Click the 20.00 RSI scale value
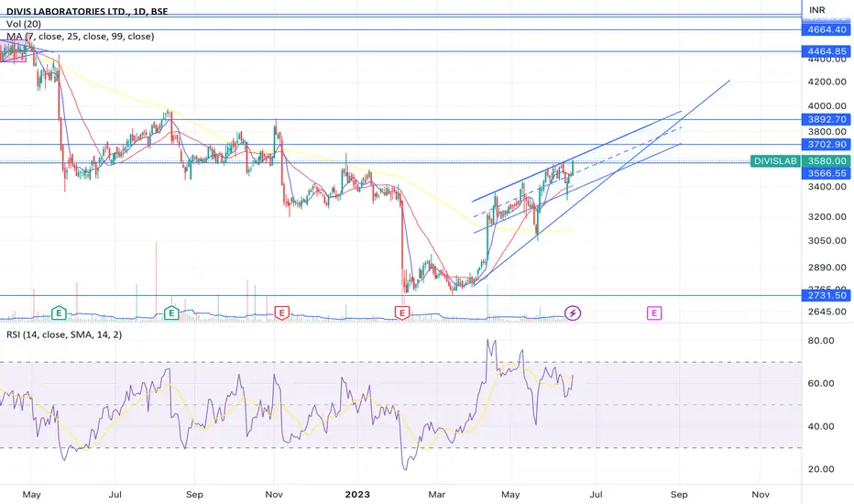This screenshot has width=854, height=504. 821,469
